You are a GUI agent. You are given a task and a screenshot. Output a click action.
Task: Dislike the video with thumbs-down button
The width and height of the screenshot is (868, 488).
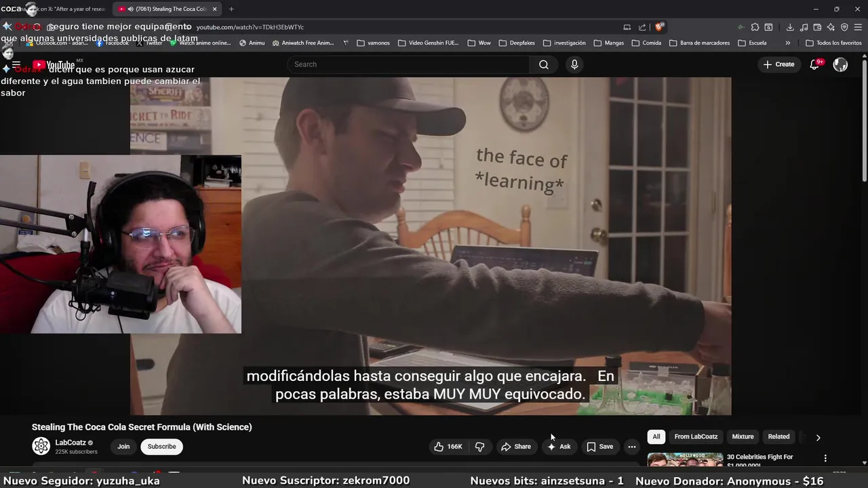click(479, 447)
